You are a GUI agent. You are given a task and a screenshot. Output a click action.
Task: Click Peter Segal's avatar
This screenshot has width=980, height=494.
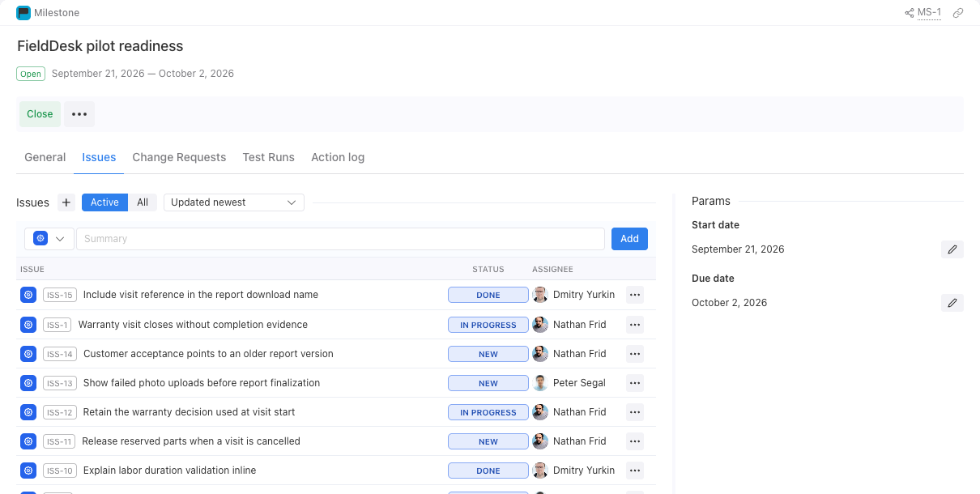(540, 383)
